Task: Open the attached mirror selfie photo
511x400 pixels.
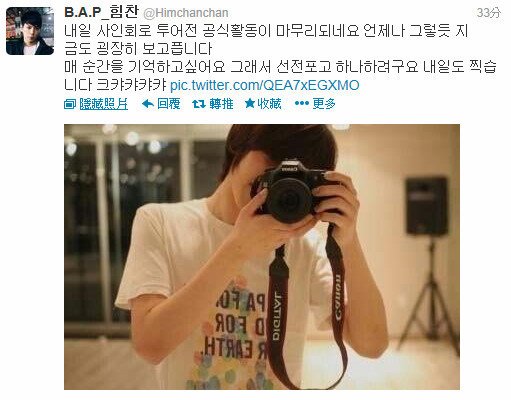Action: pos(262,257)
